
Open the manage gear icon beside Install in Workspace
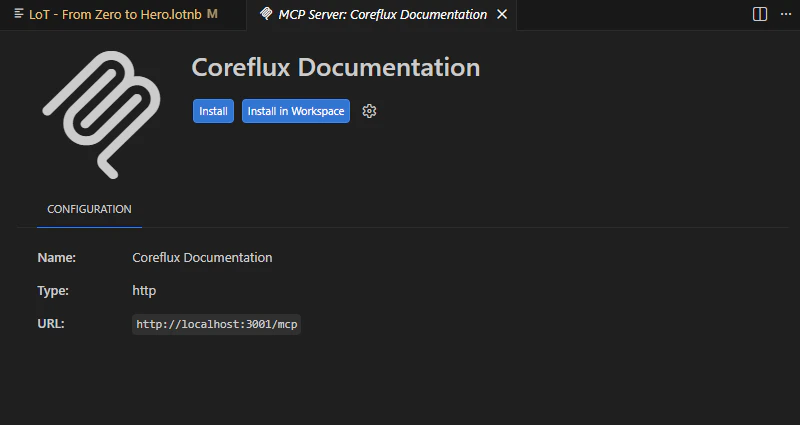click(369, 111)
